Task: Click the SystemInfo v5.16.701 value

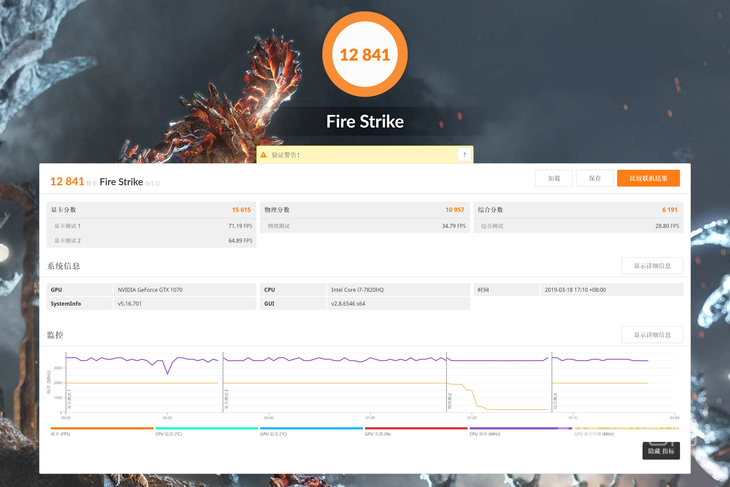Action: click(129, 304)
